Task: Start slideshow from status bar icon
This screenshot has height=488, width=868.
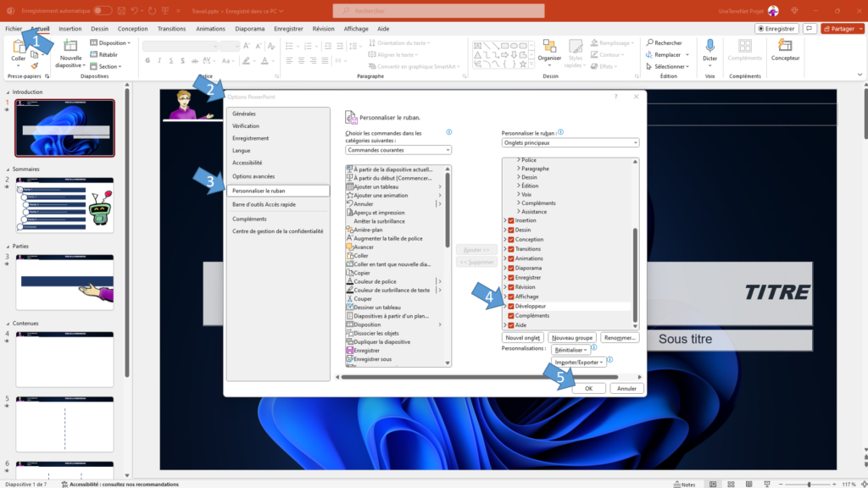Action: [x=766, y=484]
